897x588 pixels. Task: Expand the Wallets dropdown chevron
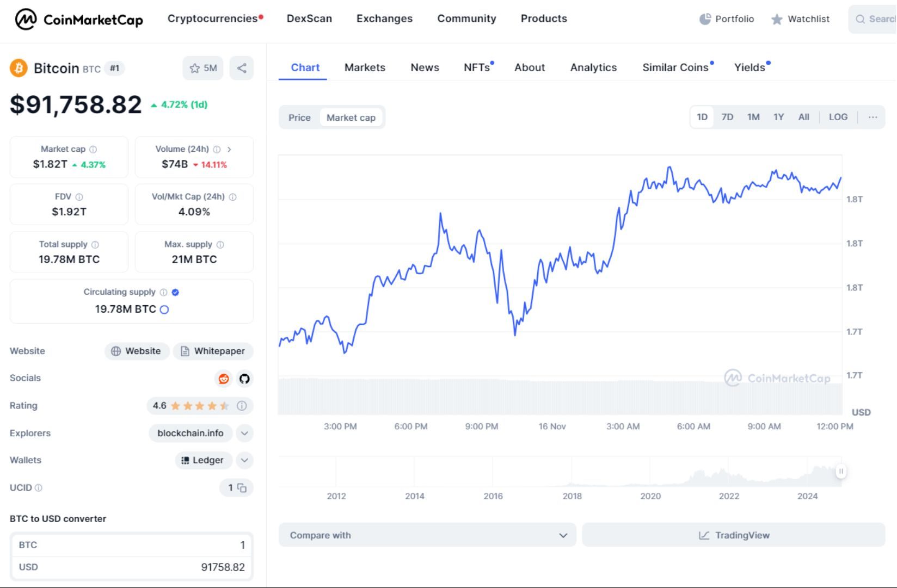click(244, 460)
